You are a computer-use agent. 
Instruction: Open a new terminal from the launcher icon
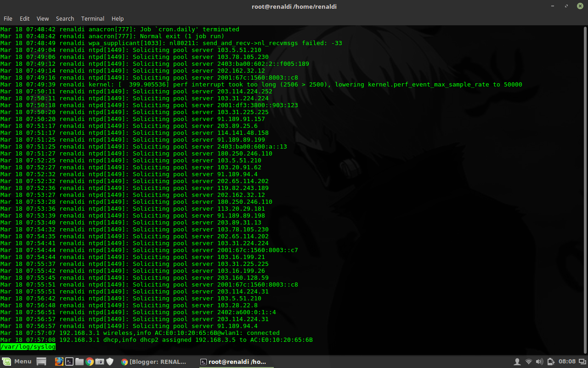(x=69, y=362)
